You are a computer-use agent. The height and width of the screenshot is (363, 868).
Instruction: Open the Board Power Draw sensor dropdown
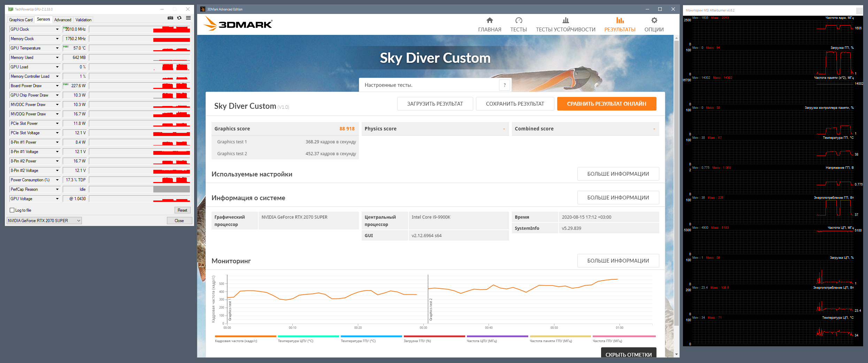click(x=57, y=86)
